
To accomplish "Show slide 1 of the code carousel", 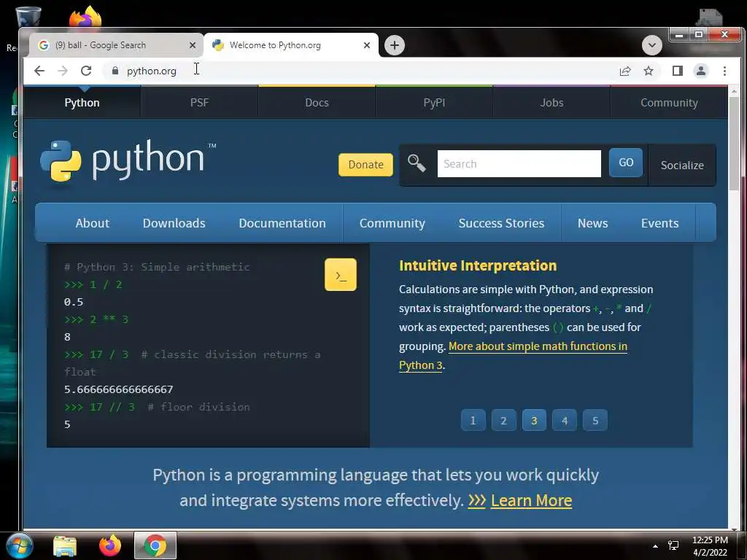I will [x=473, y=420].
